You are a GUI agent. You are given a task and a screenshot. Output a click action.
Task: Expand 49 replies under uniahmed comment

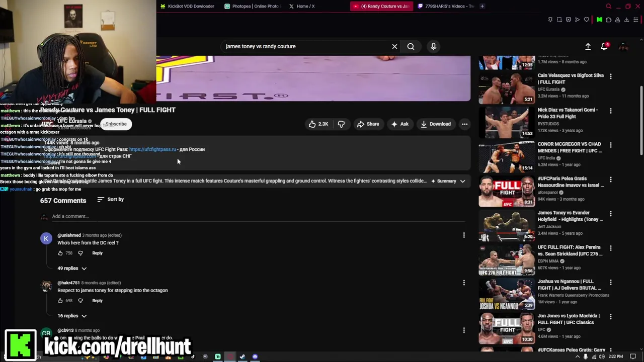point(71,268)
